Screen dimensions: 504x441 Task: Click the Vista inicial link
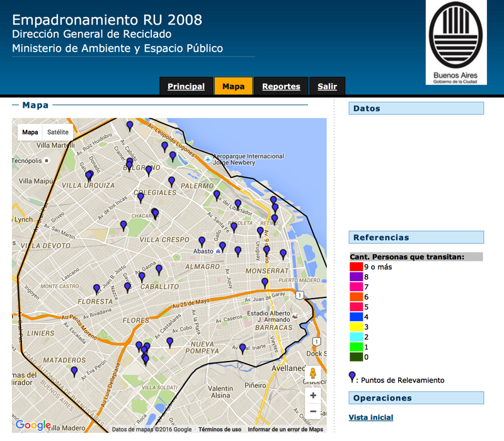370,417
